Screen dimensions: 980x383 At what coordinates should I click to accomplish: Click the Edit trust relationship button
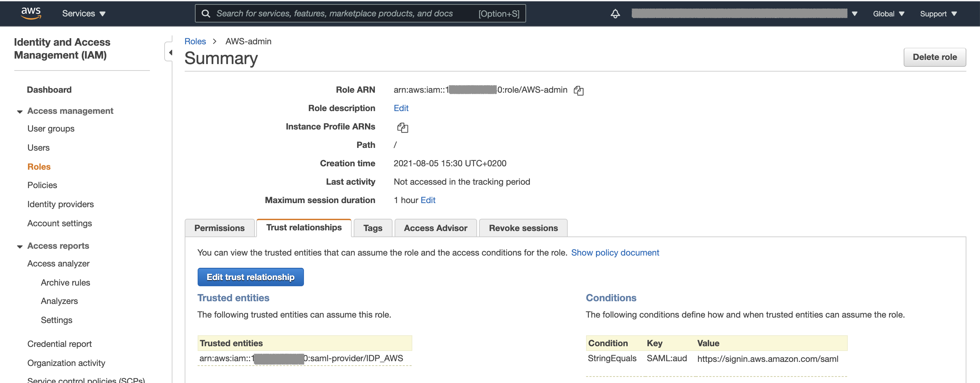pyautogui.click(x=250, y=277)
